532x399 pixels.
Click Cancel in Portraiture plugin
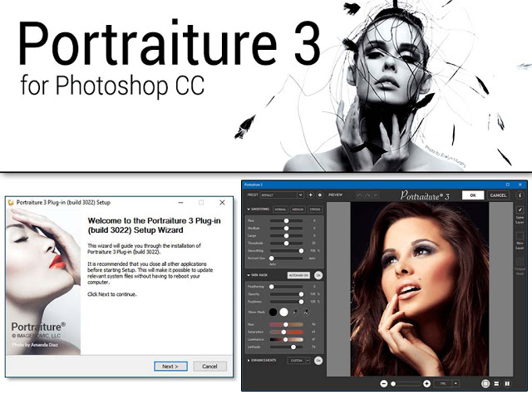pyautogui.click(x=498, y=195)
